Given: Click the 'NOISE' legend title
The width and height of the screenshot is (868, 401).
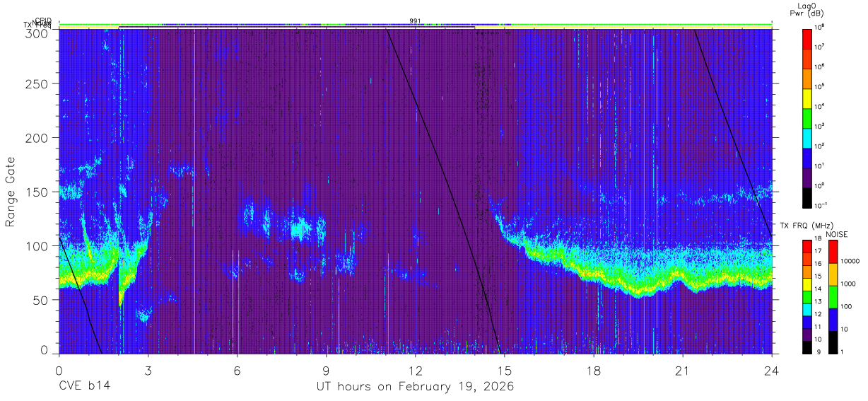Looking at the screenshot, I should tap(836, 234).
